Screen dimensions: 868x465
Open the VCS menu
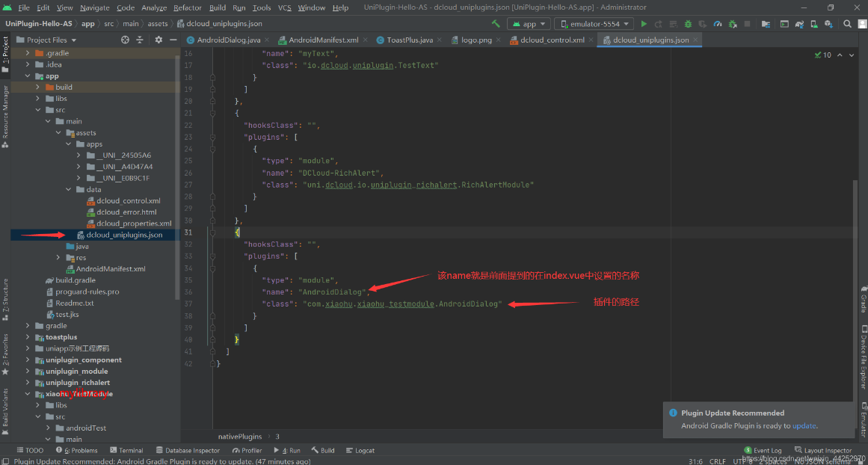(x=285, y=7)
